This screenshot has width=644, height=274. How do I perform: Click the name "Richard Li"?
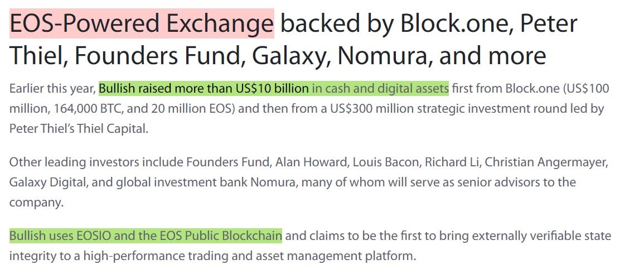452,162
